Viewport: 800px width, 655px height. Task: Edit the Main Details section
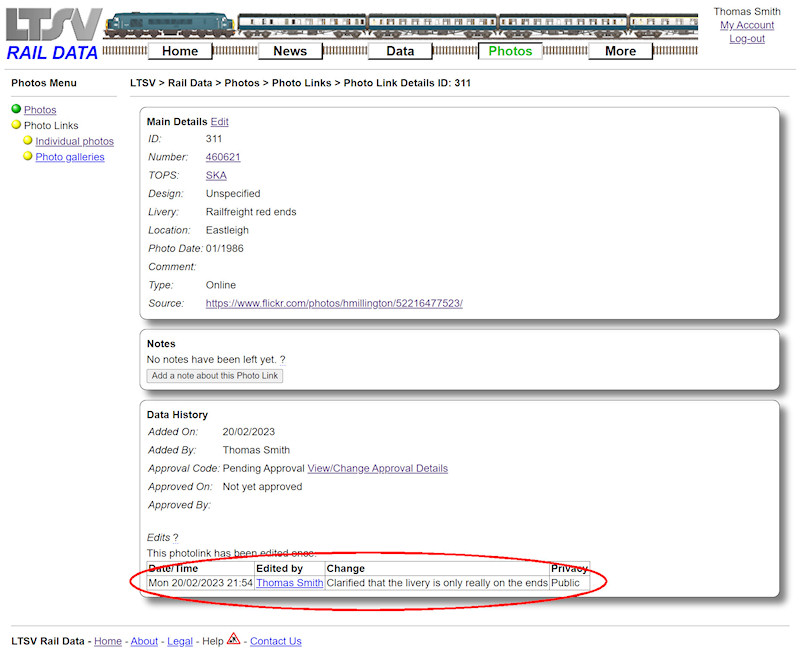(x=221, y=120)
